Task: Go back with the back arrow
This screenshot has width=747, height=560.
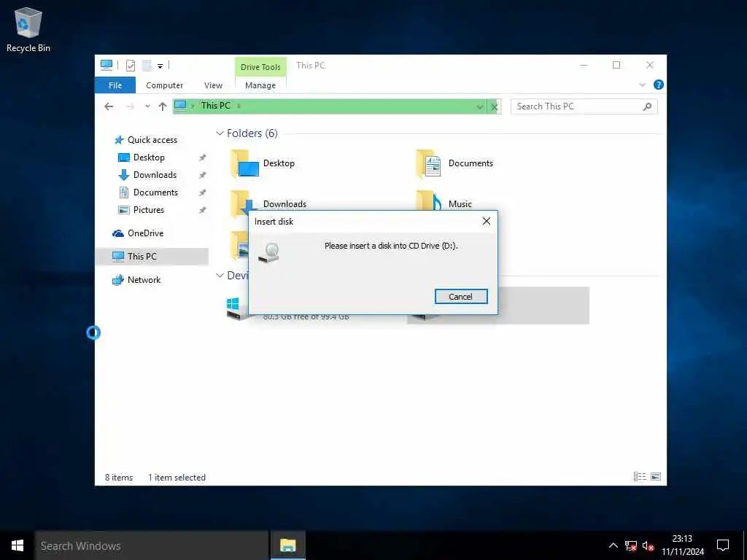Action: pyautogui.click(x=109, y=106)
